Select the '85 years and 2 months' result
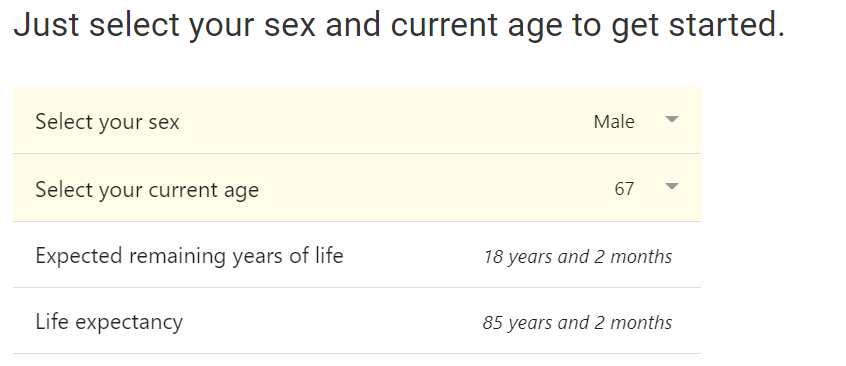 tap(577, 322)
